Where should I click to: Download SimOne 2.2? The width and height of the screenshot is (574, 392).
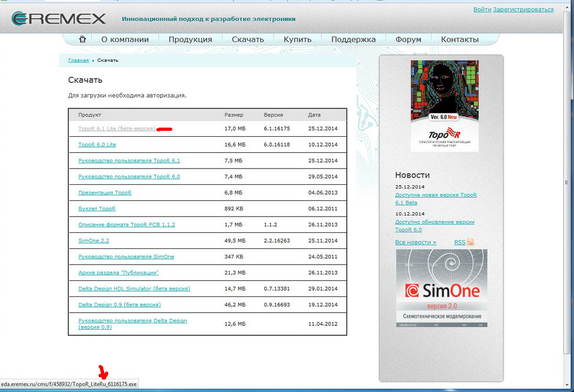click(94, 241)
